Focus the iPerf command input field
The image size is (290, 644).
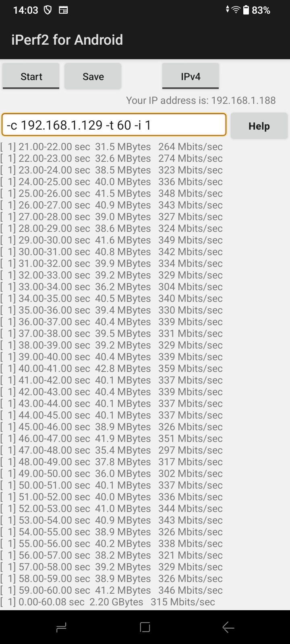(x=114, y=125)
